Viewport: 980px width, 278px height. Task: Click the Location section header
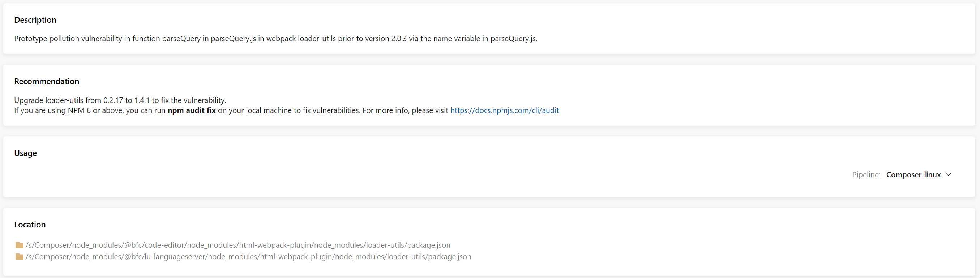pos(30,225)
